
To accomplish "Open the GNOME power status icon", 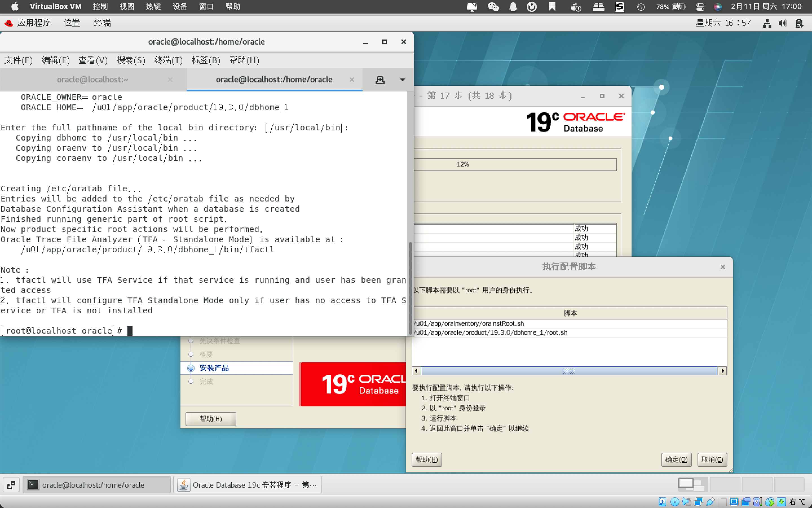I will [x=799, y=23].
